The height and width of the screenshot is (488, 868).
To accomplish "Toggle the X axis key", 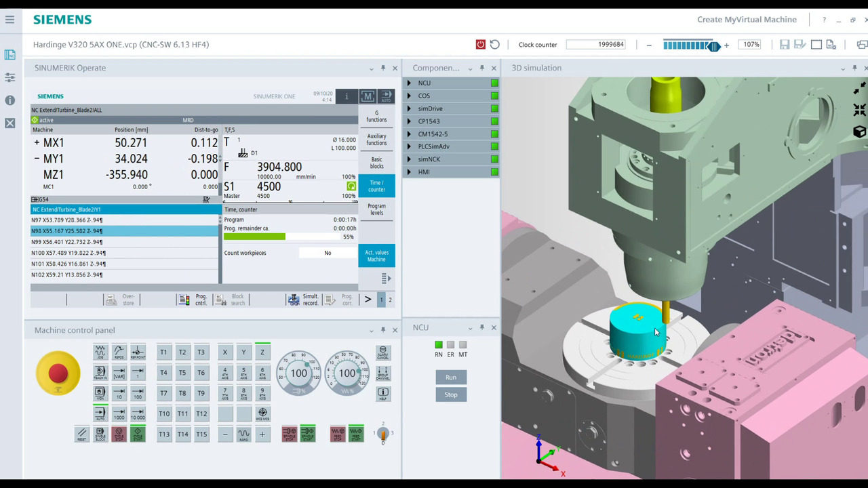I will click(225, 352).
